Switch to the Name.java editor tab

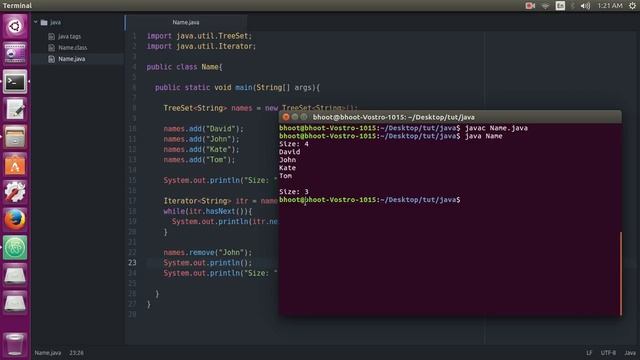click(x=186, y=22)
